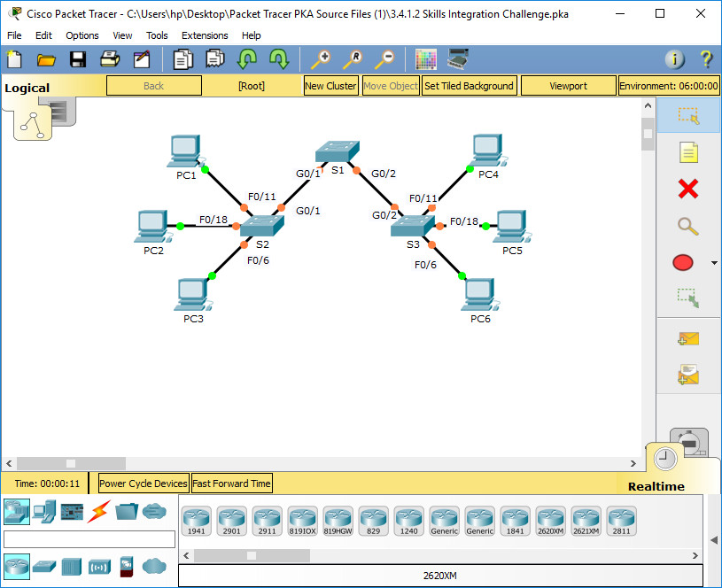Open the Activity Wizard icon
Image resolution: width=722 pixels, height=588 pixels.
(x=142, y=59)
